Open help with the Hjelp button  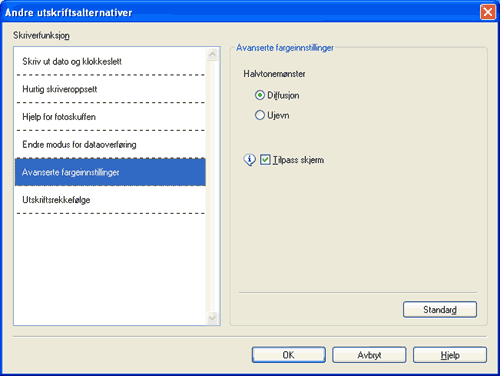450,355
